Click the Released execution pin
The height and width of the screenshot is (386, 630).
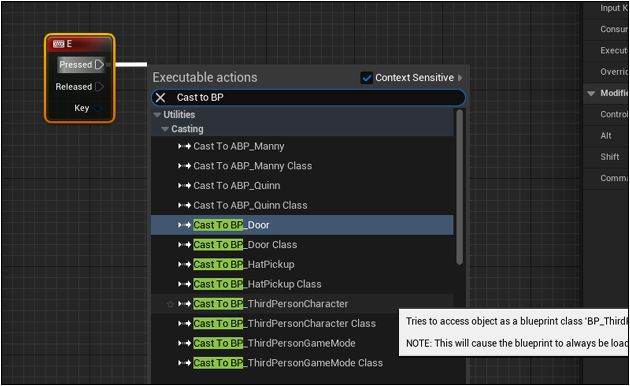[x=99, y=86]
